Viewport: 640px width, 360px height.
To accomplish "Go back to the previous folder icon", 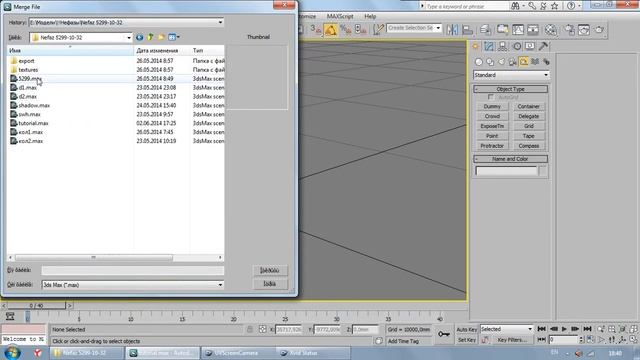I will 140,38.
